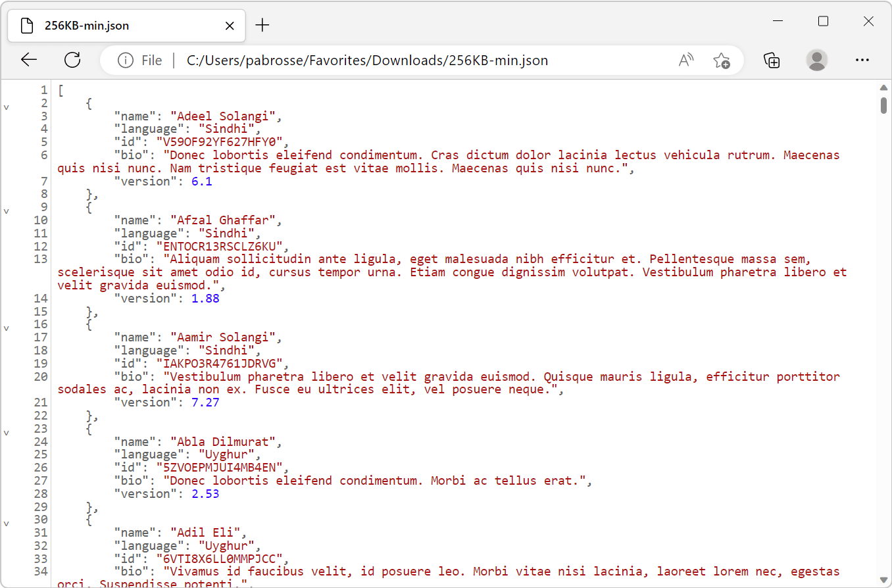This screenshot has height=588, width=892.
Task: Click the refresh page icon
Action: click(72, 60)
